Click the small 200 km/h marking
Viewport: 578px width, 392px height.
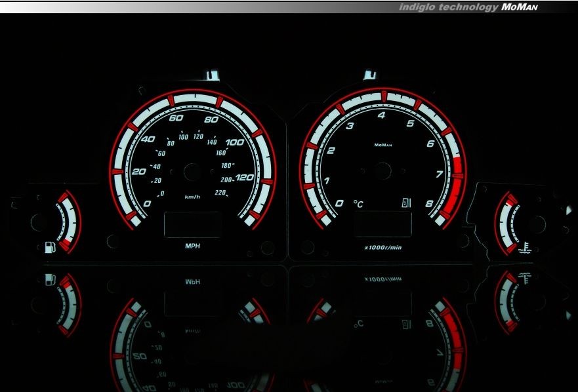click(226, 180)
